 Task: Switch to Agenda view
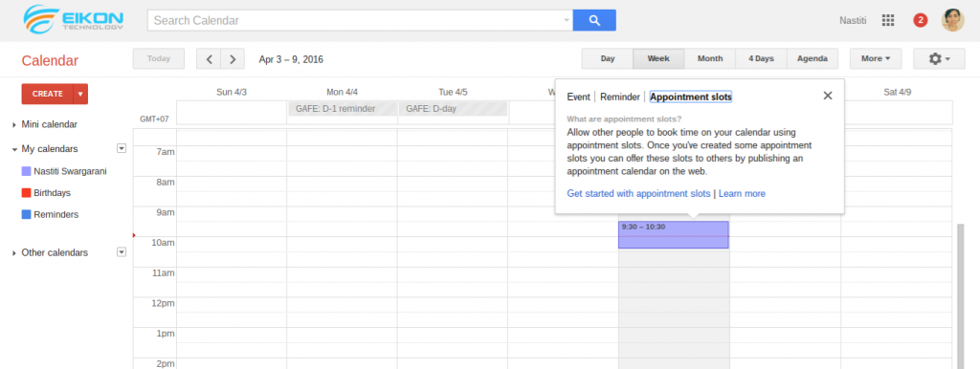pyautogui.click(x=813, y=58)
